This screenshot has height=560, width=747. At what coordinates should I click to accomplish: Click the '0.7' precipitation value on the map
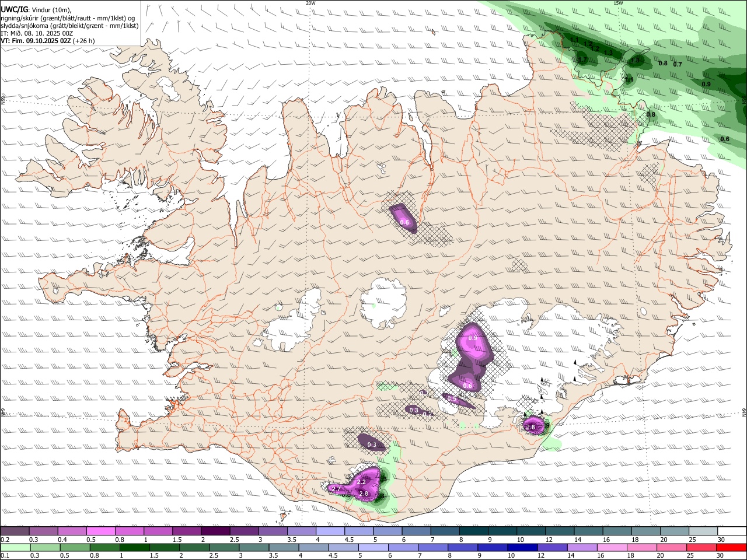[x=678, y=64]
